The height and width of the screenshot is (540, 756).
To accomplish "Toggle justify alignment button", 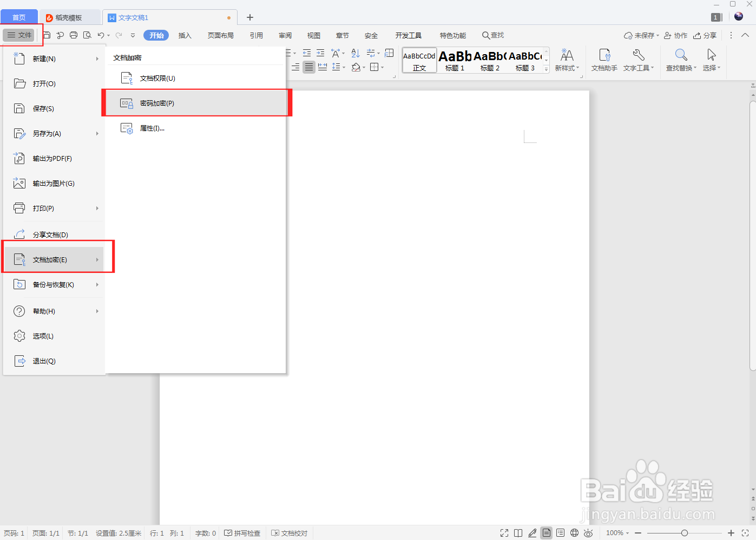I will point(309,67).
